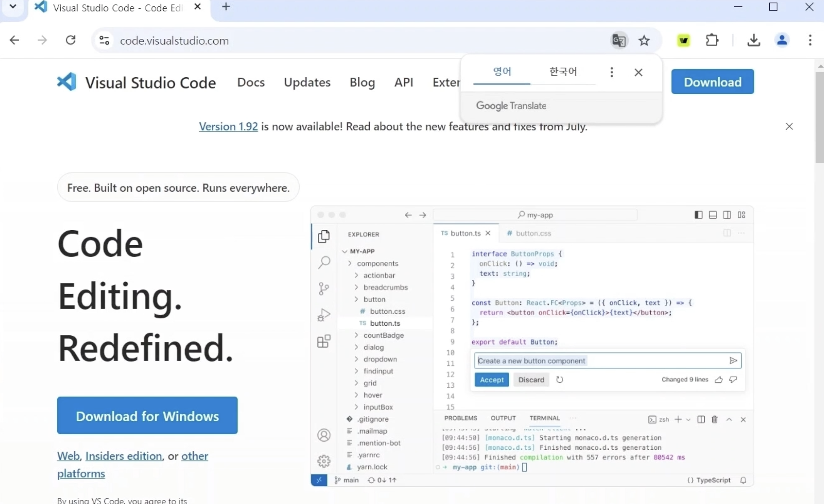Select the 영어 tab in translate popup
This screenshot has height=504, width=824.
(502, 72)
